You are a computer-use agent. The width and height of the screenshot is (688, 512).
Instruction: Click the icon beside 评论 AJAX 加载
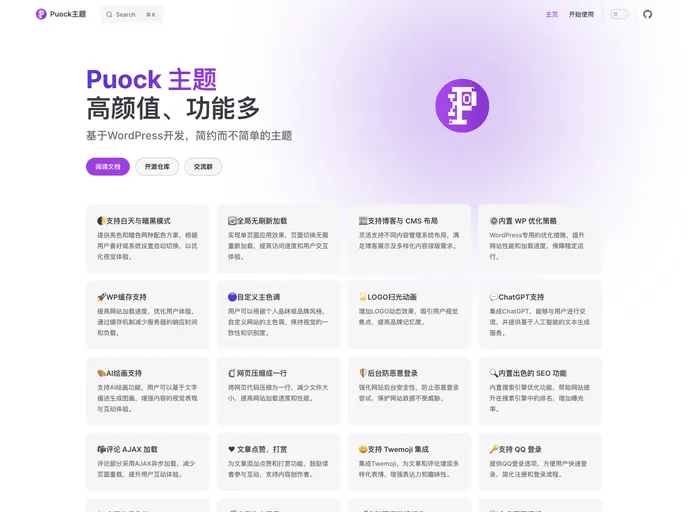(101, 449)
